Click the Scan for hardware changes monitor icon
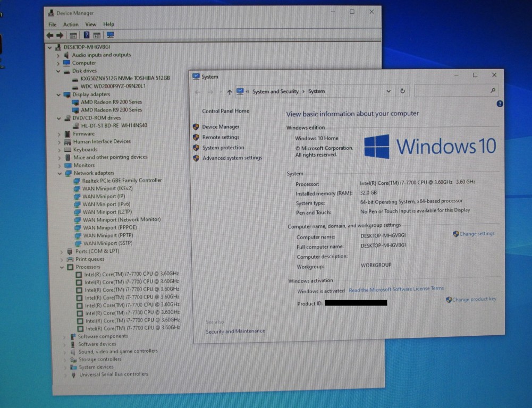 coord(110,35)
